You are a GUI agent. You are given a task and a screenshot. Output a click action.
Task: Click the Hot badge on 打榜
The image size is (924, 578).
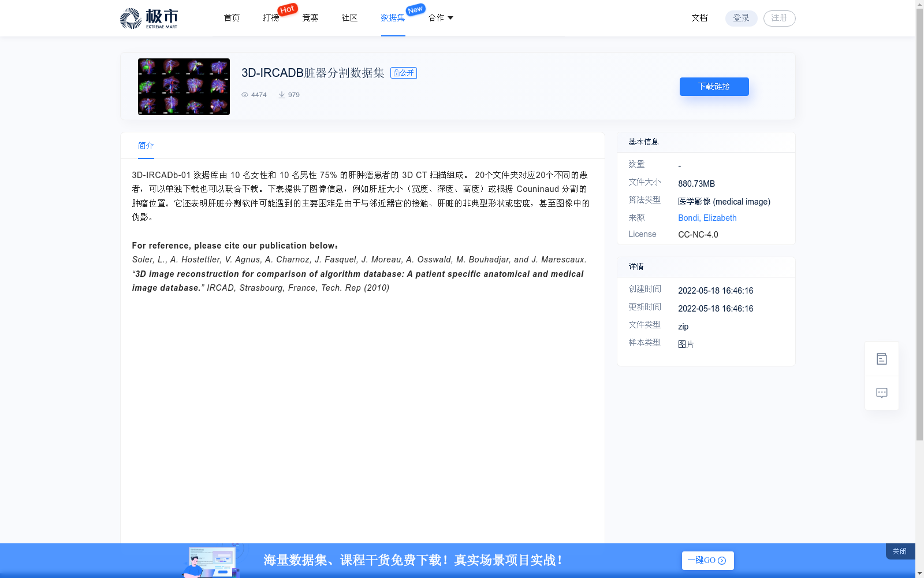[288, 9]
